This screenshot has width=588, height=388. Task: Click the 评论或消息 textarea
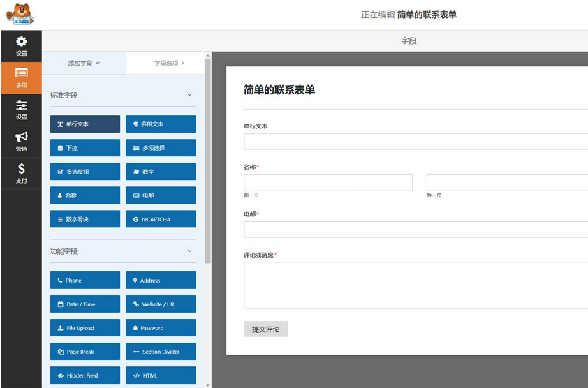point(416,285)
